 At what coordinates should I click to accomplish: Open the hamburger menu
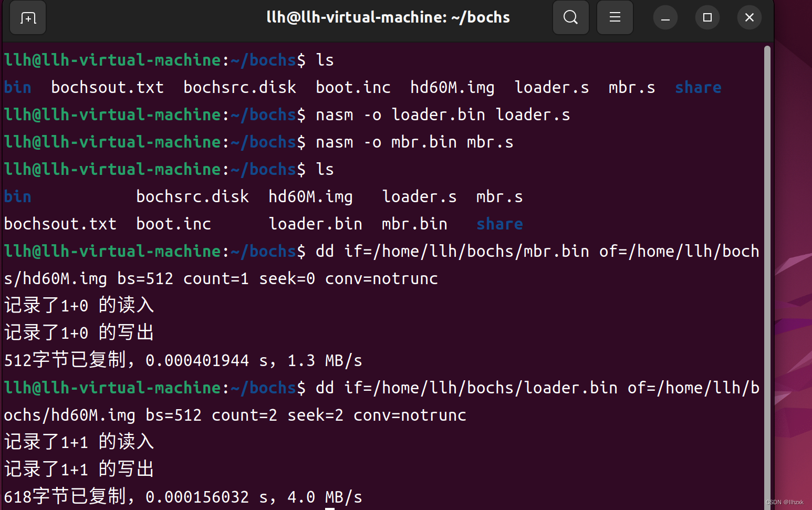tap(615, 17)
